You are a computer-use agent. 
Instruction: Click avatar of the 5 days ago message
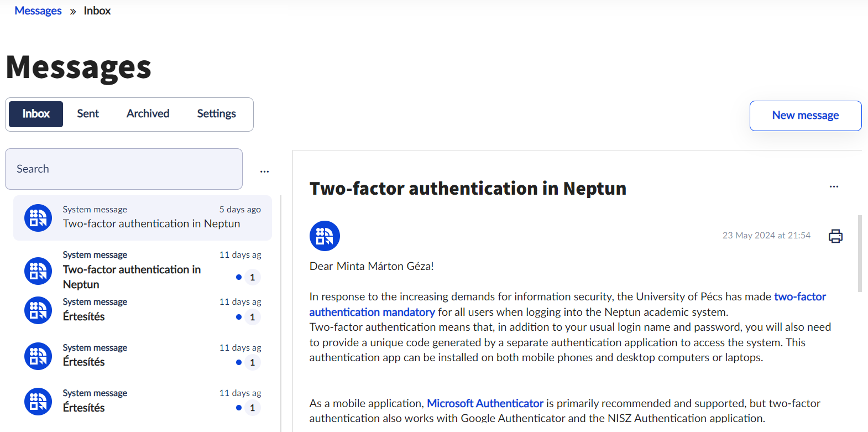pos(38,218)
